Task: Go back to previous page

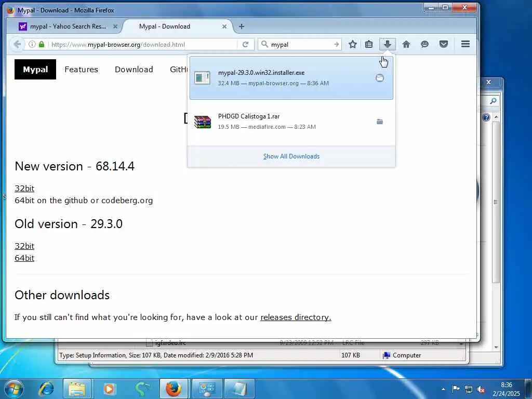Action: (17, 44)
